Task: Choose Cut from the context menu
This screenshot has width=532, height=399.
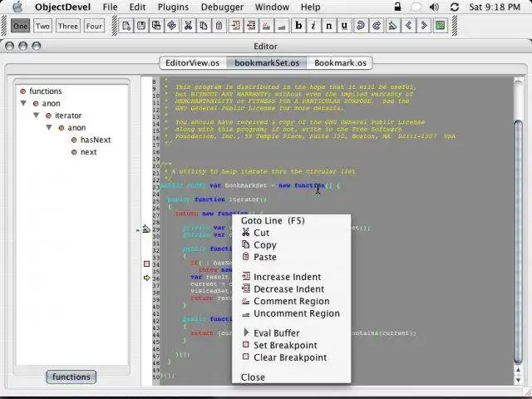Action: click(291, 233)
